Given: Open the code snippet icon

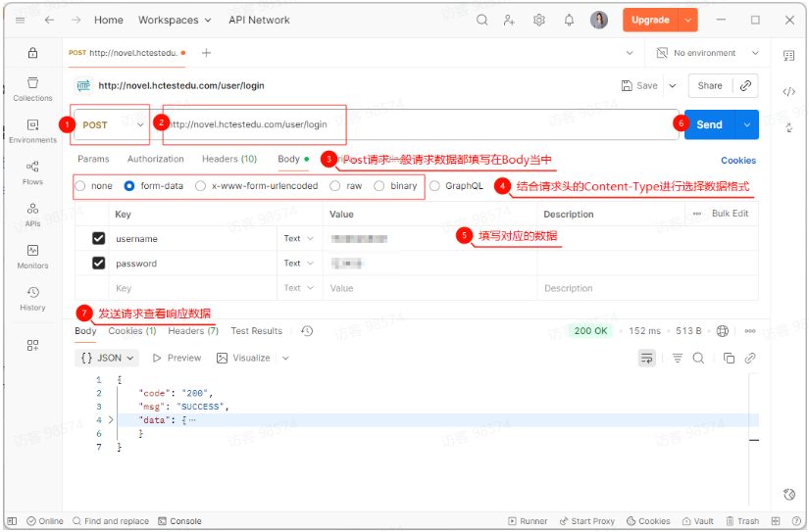Looking at the screenshot, I should tap(788, 92).
